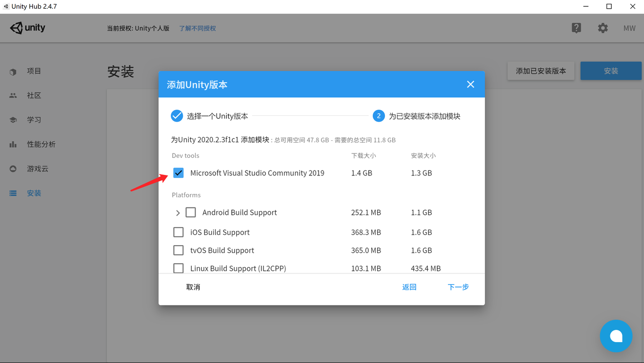Screen dimensions: 644x363
Task: Click the 项目 cube icon in sidebar
Action: point(13,72)
